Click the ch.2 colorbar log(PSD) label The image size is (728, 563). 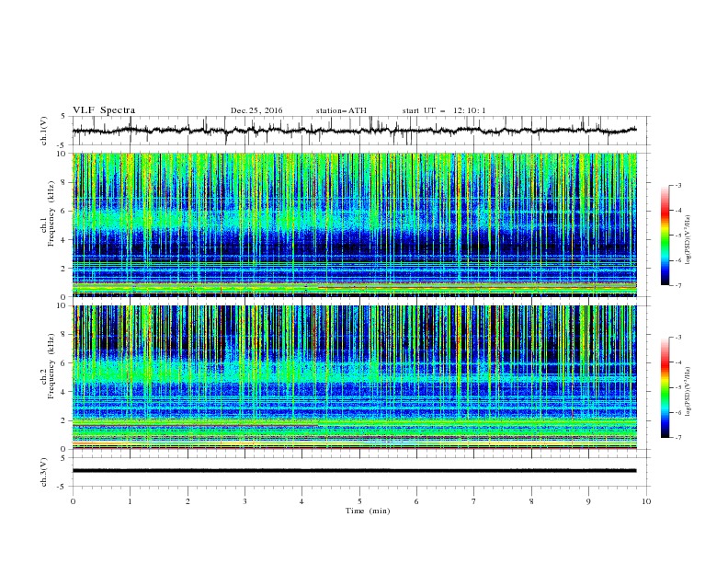688,391
